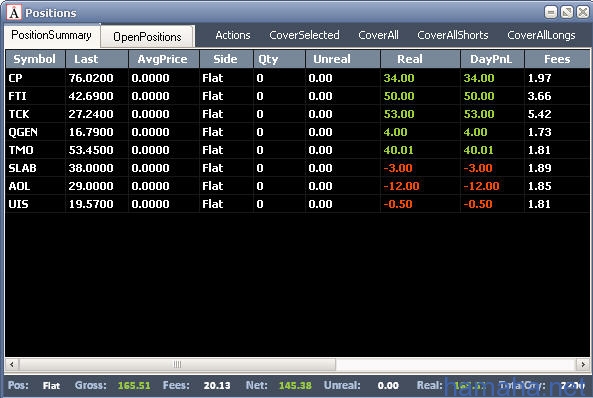Select the TCK position row
Viewport: 593px width, 398px height.
coord(297,114)
